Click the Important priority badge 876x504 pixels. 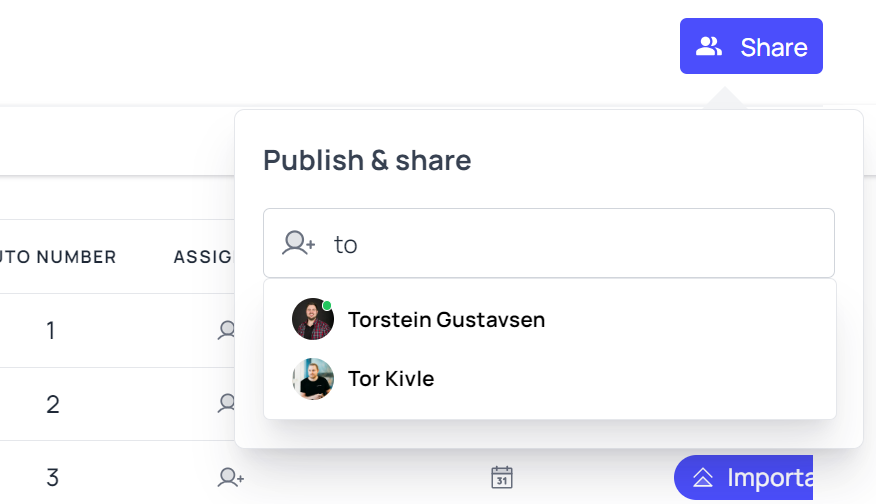744,478
